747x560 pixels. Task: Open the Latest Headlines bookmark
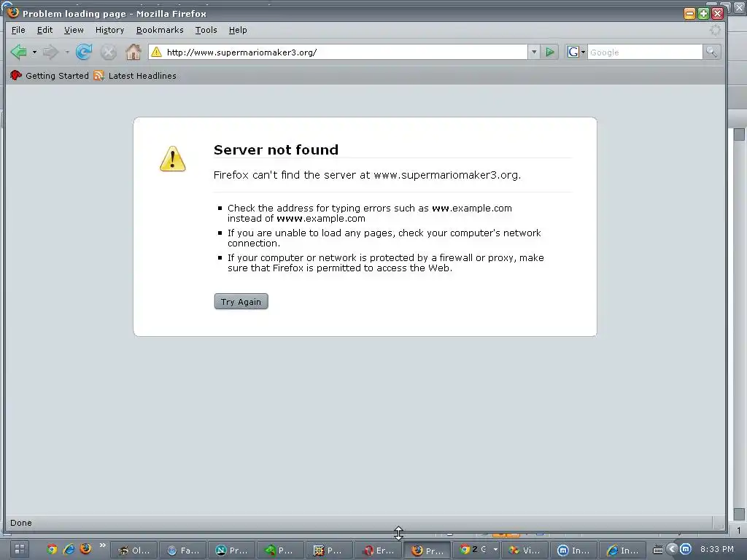click(135, 75)
